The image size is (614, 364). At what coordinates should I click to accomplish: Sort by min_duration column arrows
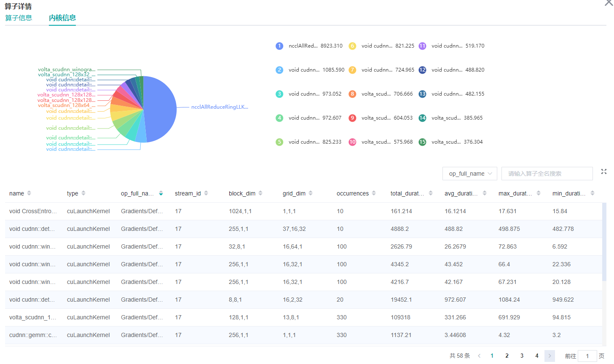tap(593, 193)
